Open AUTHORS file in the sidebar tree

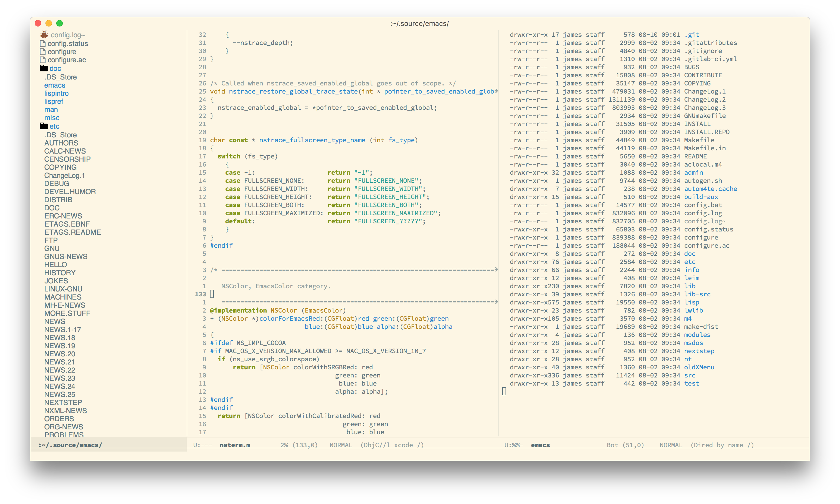tap(61, 143)
